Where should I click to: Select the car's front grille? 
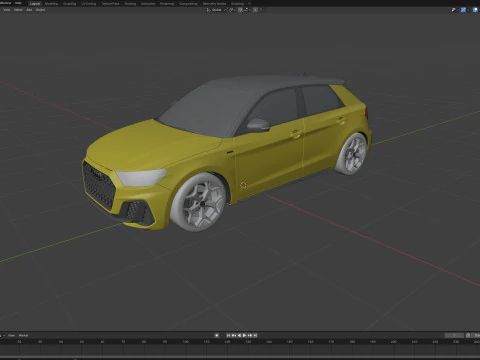99,186
